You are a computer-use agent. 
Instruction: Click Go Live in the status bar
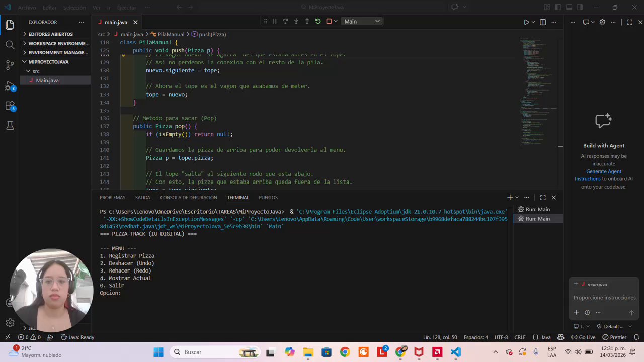[583, 337]
